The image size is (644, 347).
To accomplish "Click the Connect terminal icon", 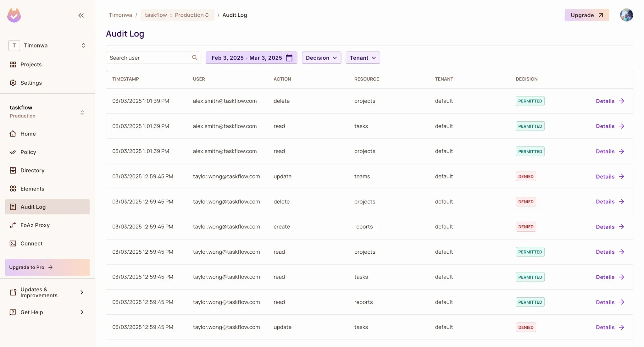I will (x=13, y=244).
